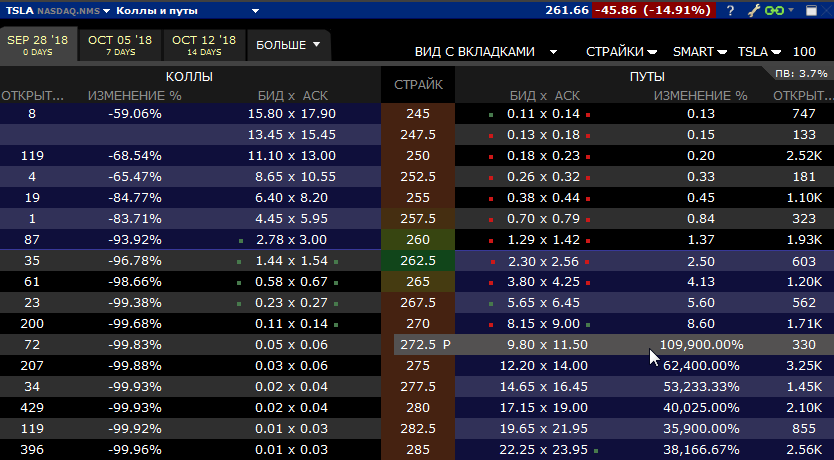
Task: Expand the TSLA NASDAQ.NMS symbol dropdown arrow
Action: point(106,11)
